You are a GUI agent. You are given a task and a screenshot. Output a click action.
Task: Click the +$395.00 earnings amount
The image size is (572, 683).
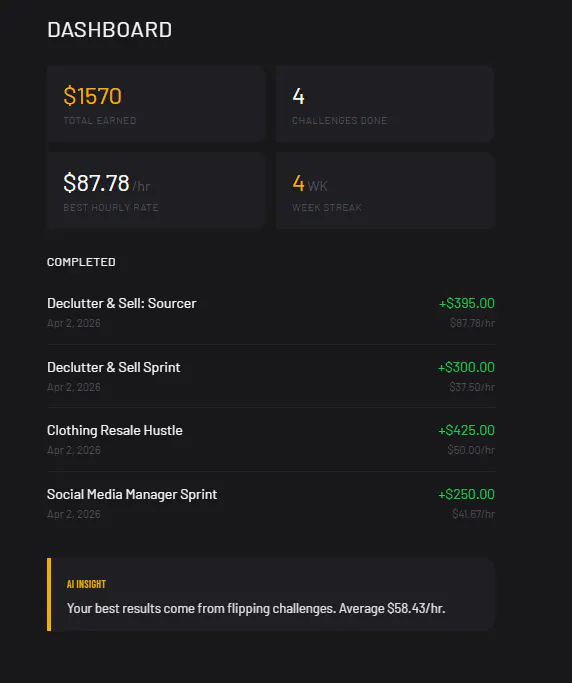click(x=467, y=303)
